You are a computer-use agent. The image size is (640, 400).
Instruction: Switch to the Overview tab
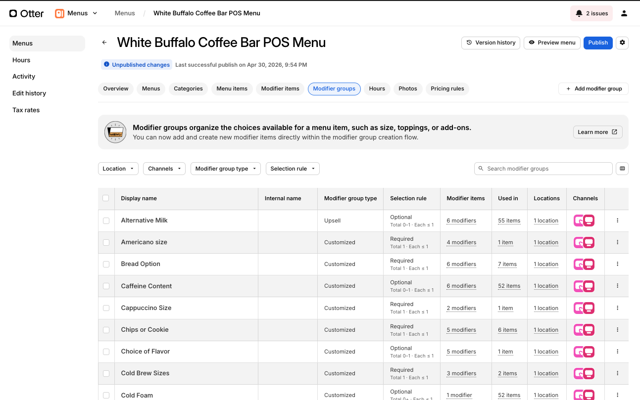[116, 89]
